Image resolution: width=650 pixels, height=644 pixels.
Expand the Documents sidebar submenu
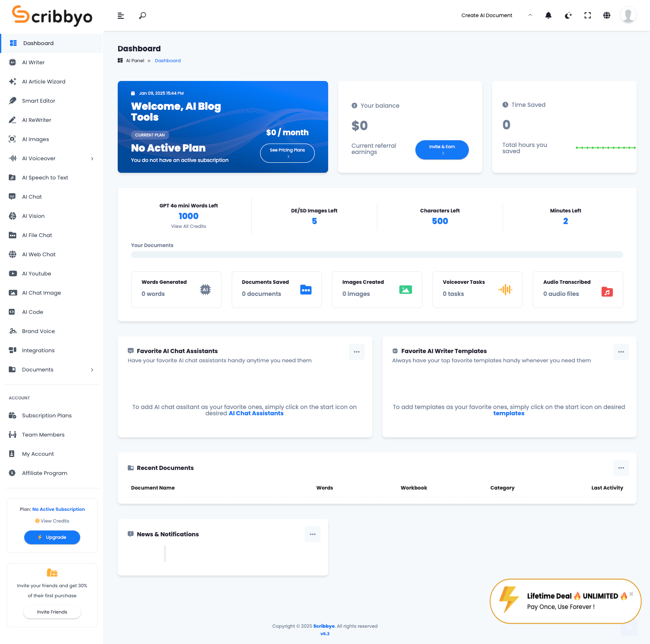click(92, 370)
